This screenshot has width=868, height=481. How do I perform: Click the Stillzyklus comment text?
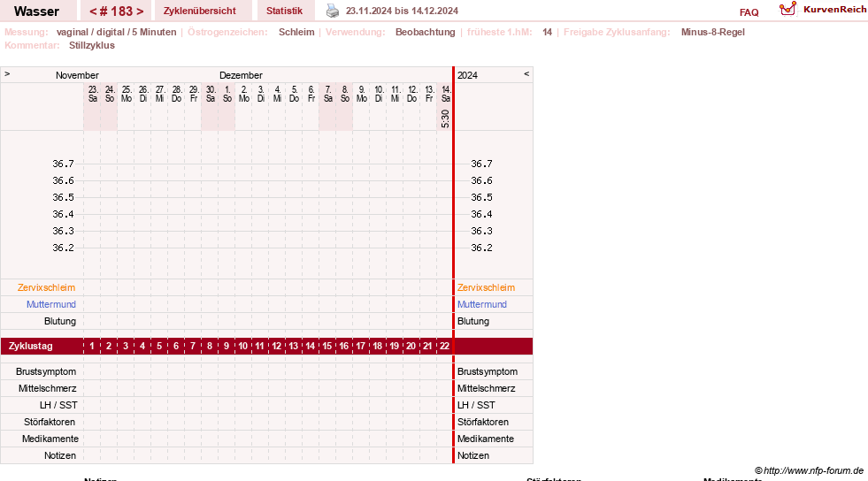(x=92, y=45)
